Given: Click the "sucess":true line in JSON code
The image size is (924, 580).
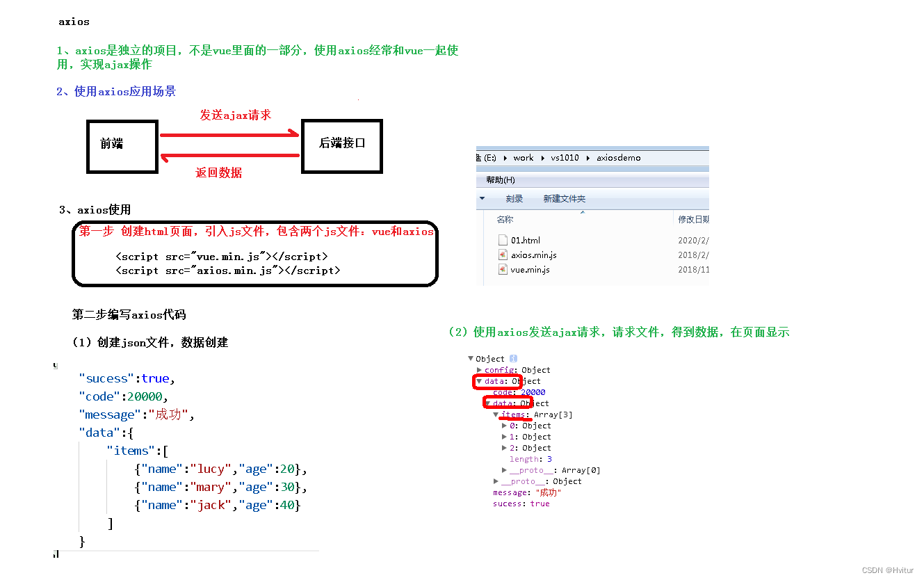Looking at the screenshot, I should click(x=127, y=378).
